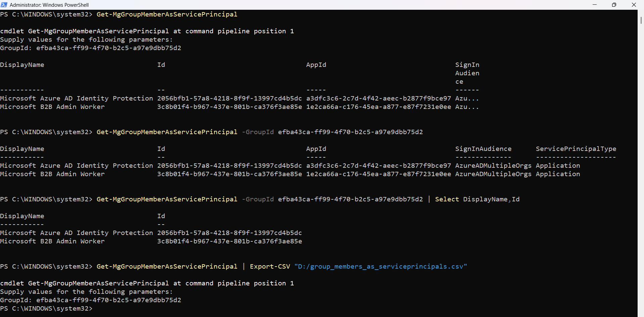Click '-GroupId' parameter in the second command
The image size is (644, 317).
point(258,132)
